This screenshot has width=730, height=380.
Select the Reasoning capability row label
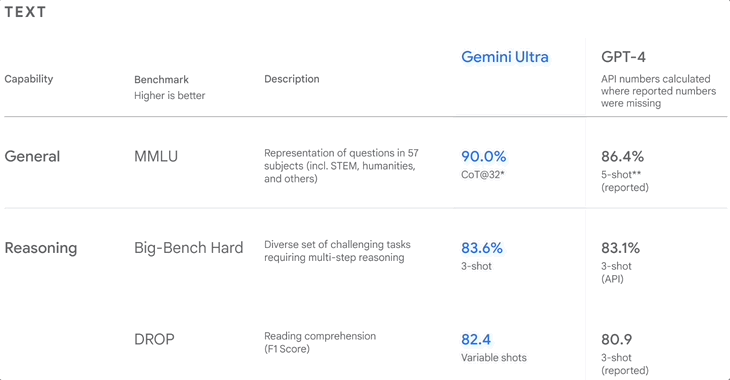pos(41,248)
